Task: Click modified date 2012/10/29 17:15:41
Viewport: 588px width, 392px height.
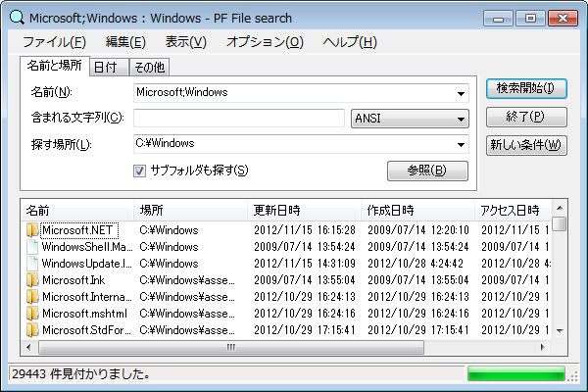Action: click(x=305, y=330)
